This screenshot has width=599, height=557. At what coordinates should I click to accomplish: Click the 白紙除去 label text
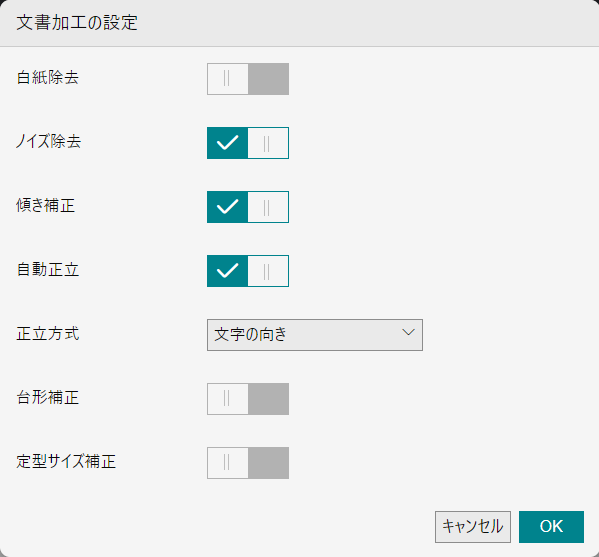pos(48,78)
